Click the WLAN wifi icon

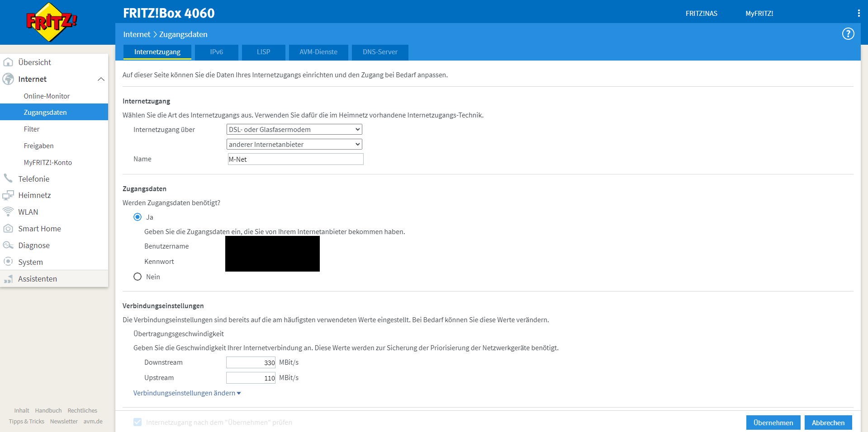tap(8, 211)
